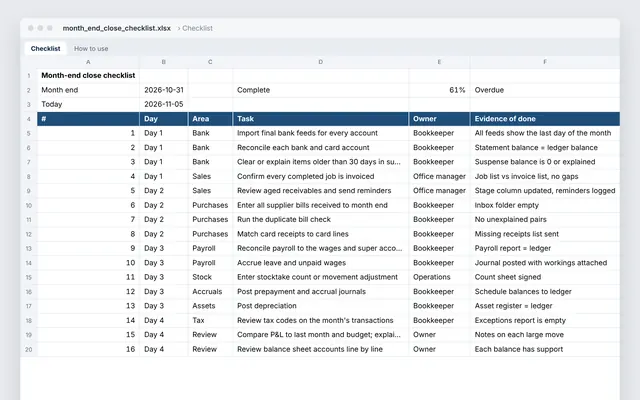This screenshot has height=400, width=640.
Task: Select evidence No unexplained pairs
Action: point(545,220)
